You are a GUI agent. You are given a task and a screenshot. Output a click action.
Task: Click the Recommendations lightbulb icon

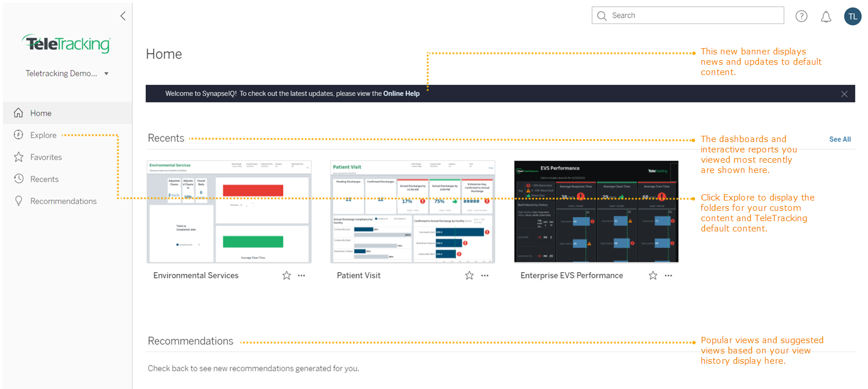pyautogui.click(x=19, y=201)
